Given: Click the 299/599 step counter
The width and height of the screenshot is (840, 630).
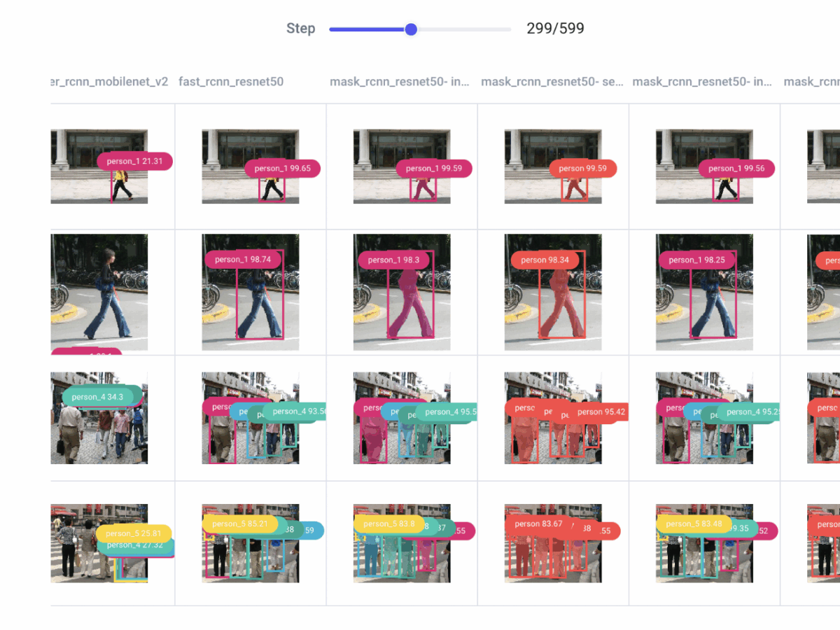Looking at the screenshot, I should click(x=555, y=29).
